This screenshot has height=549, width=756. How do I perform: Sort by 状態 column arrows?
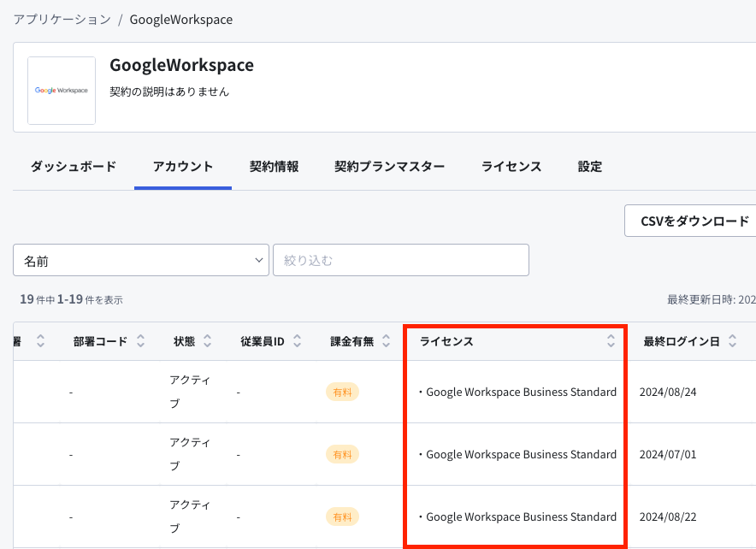tap(207, 341)
